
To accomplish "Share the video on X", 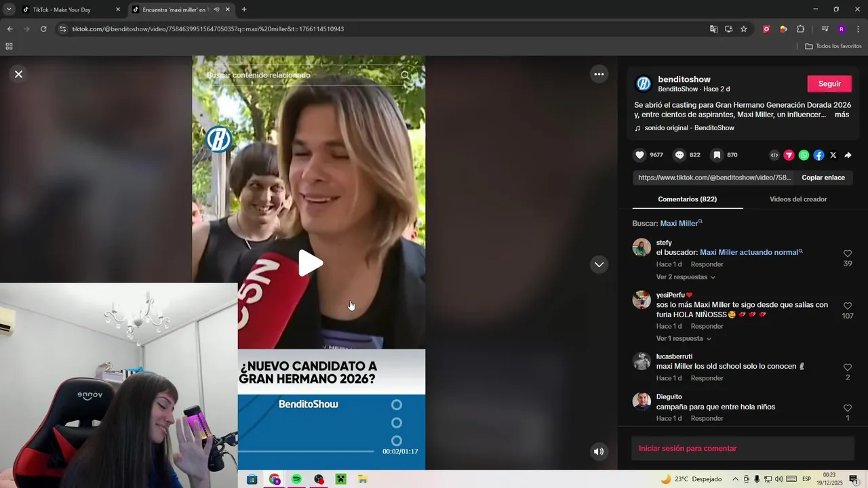I will tap(833, 155).
